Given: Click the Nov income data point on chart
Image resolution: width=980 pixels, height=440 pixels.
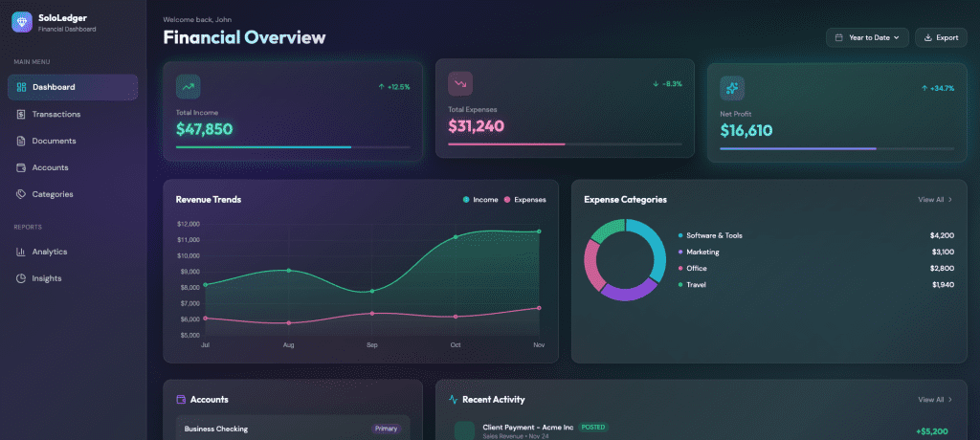Looking at the screenshot, I should coord(539,231).
